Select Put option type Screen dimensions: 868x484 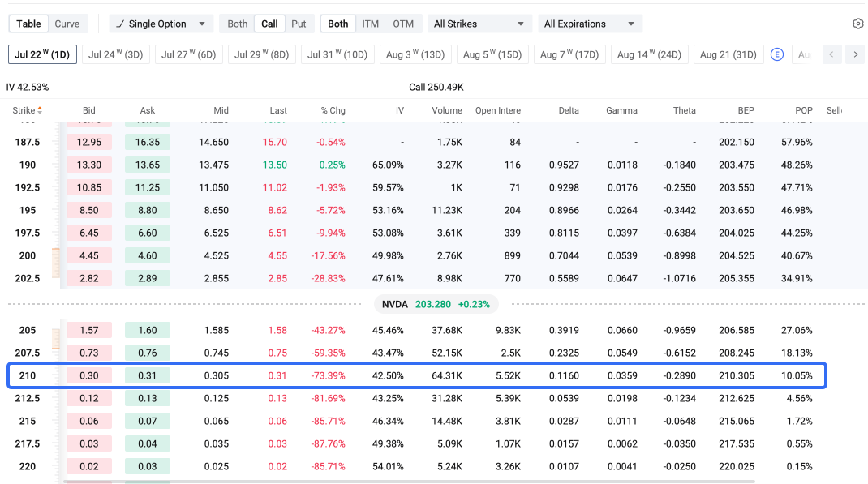coord(299,24)
